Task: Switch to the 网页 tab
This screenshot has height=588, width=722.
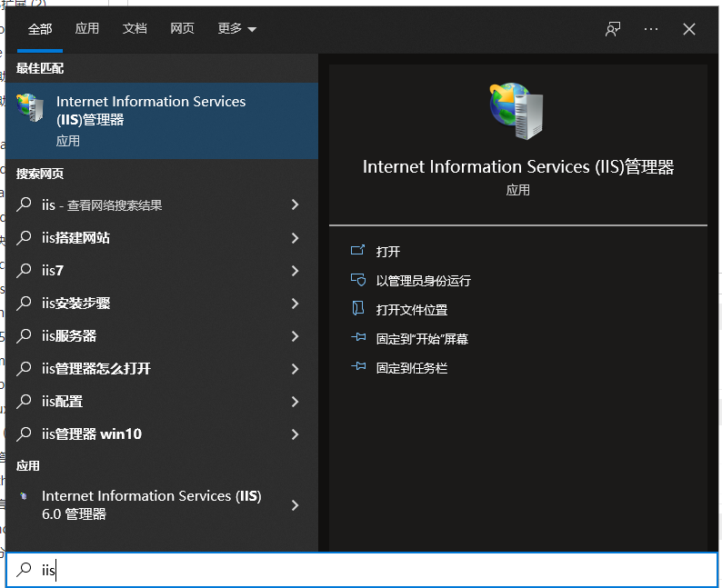Action: (x=183, y=28)
